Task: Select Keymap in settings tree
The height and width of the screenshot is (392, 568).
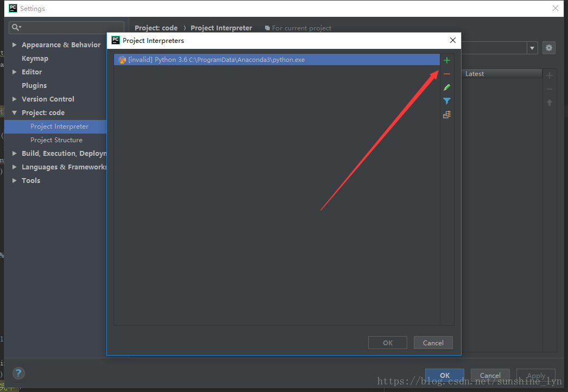Action: (35, 58)
